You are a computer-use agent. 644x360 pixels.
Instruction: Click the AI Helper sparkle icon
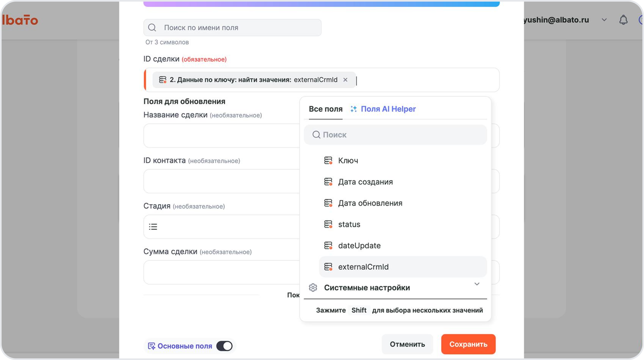click(354, 109)
